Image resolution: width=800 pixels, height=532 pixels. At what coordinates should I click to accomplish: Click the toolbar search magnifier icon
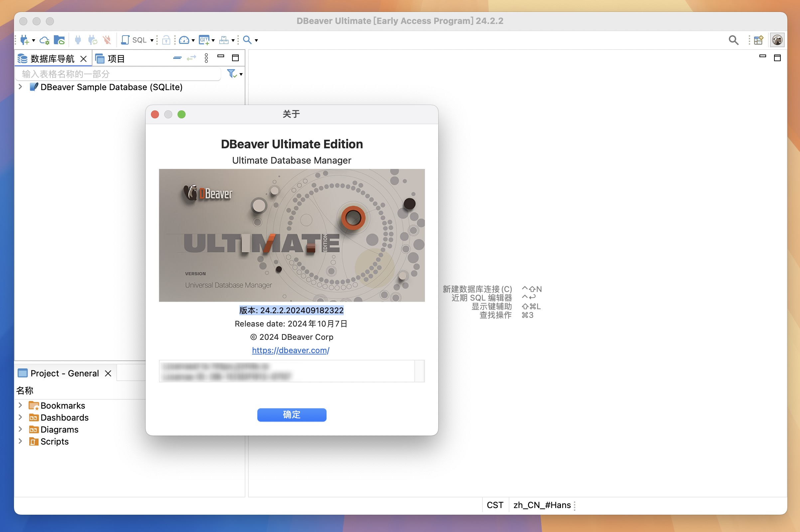pos(247,40)
